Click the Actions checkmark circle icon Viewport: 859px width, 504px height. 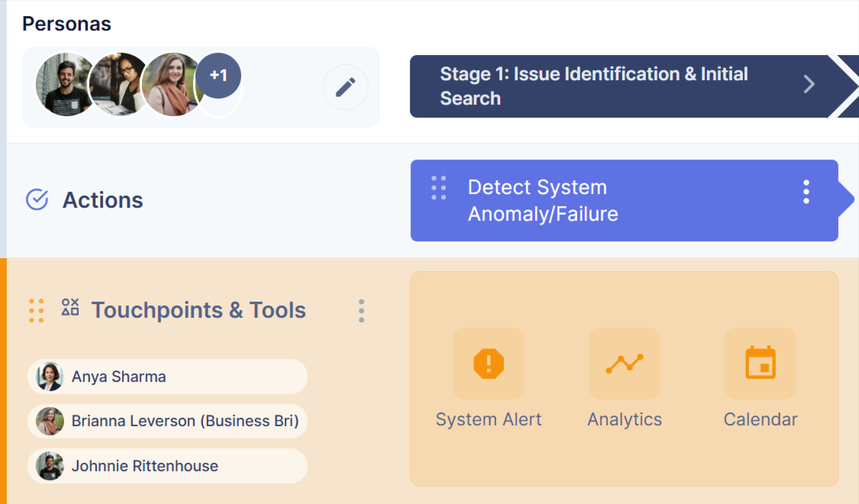pyautogui.click(x=37, y=200)
